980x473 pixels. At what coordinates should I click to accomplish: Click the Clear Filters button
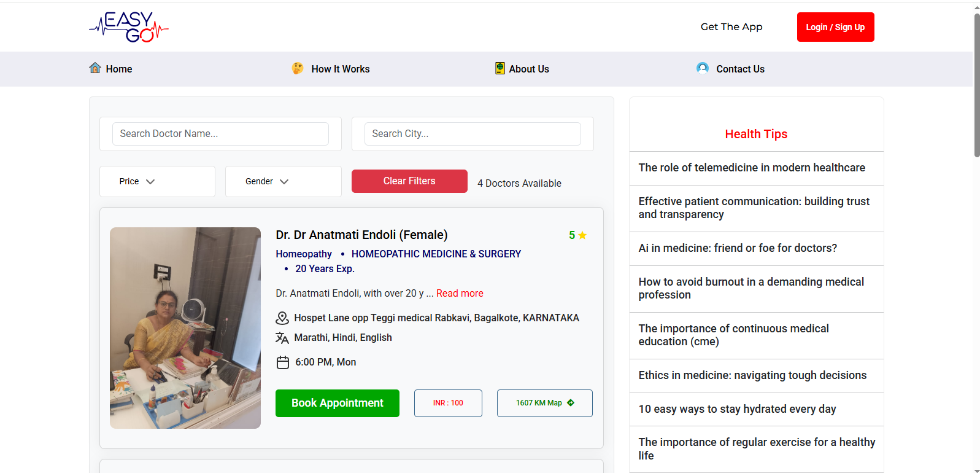coord(409,181)
